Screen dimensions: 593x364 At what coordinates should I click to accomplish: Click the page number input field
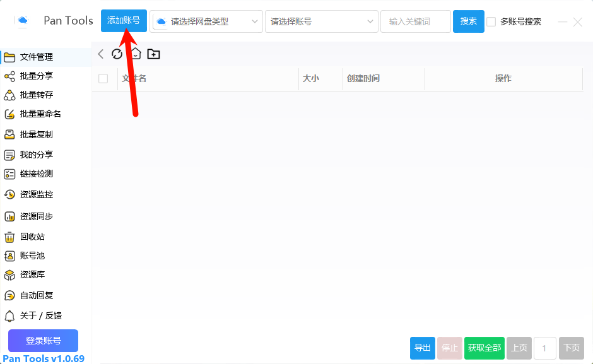[544, 348]
